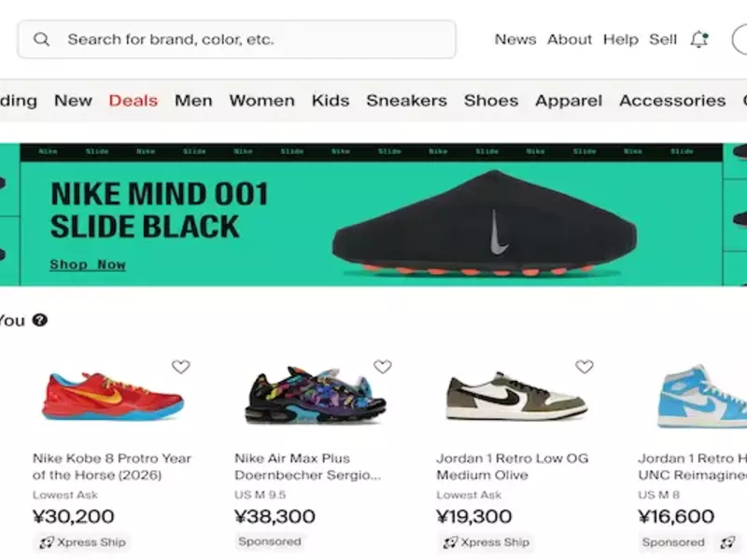This screenshot has width=747, height=560.
Task: Open the notifications bell
Action: pyautogui.click(x=698, y=39)
